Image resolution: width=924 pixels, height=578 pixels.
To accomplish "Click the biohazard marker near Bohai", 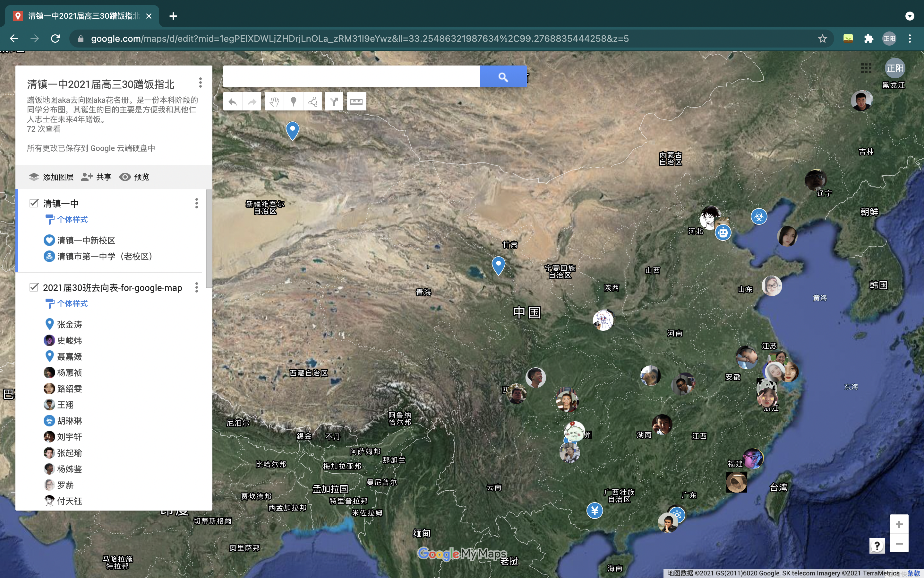I will [759, 217].
